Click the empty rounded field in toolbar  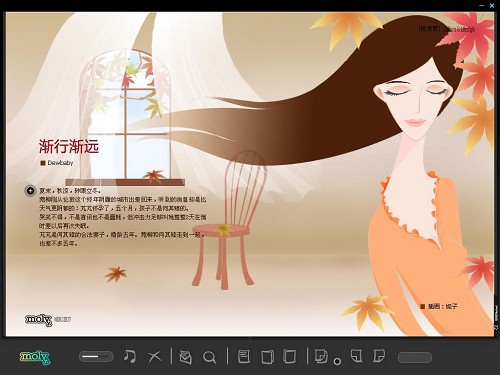[415, 357]
